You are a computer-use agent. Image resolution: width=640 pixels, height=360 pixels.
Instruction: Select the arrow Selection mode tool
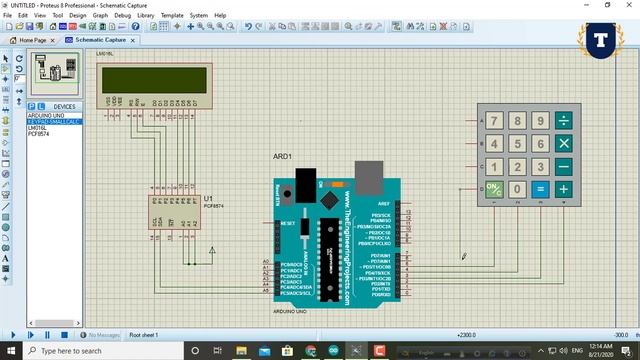(x=6, y=58)
